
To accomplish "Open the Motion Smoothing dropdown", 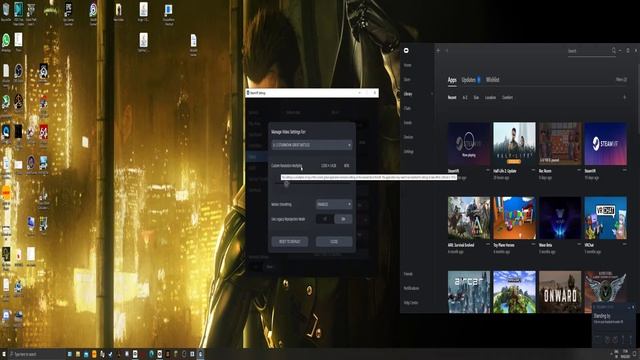I will (x=334, y=204).
